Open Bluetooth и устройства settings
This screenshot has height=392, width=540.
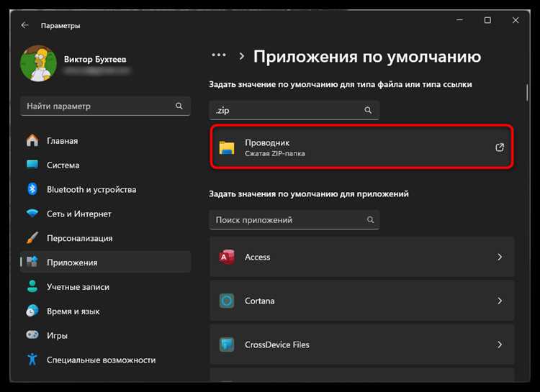tap(105, 190)
